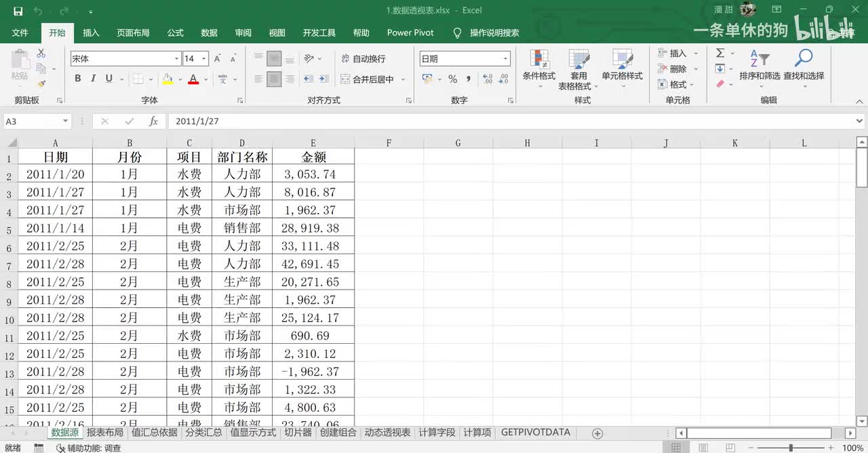The width and height of the screenshot is (868, 453).
Task: Open the 切片器 sheet tab
Action: [x=298, y=433]
